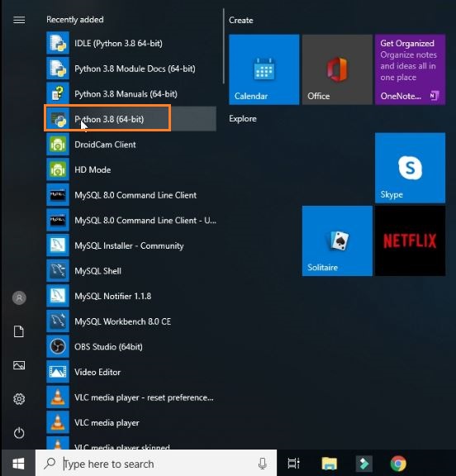Select 'MySQL Installer - Community' text label
Image resolution: width=456 pixels, height=476 pixels.
[129, 245]
